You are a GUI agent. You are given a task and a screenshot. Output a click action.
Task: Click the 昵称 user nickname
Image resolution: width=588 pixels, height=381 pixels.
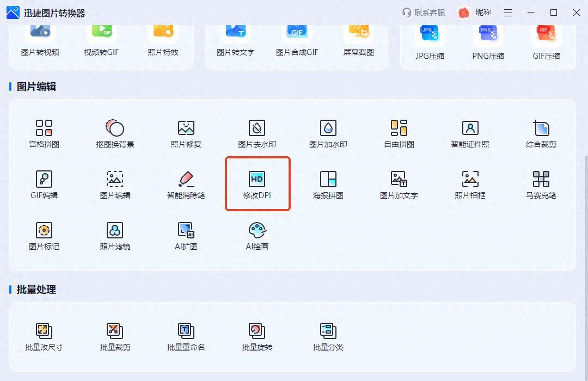click(483, 13)
